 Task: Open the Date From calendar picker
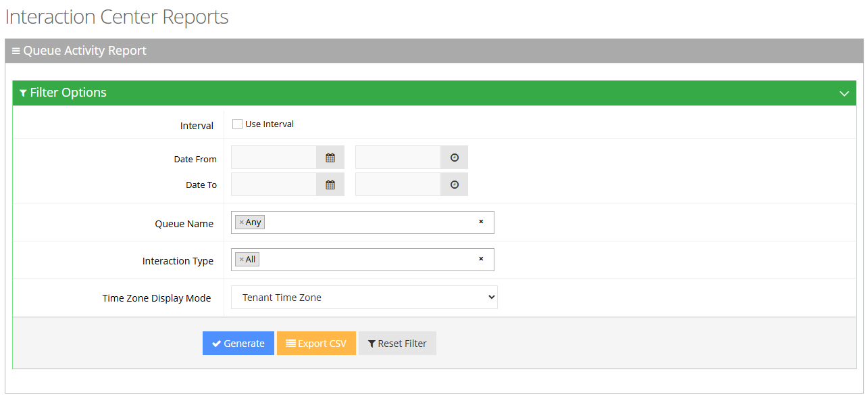pyautogui.click(x=330, y=158)
